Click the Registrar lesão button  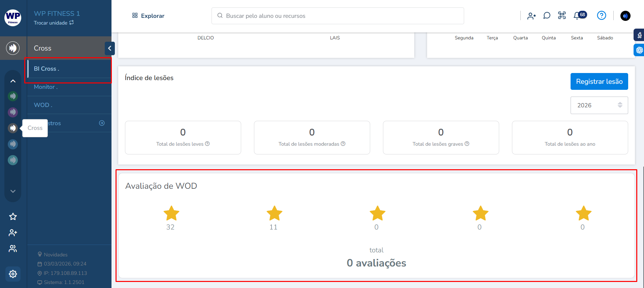click(x=599, y=81)
